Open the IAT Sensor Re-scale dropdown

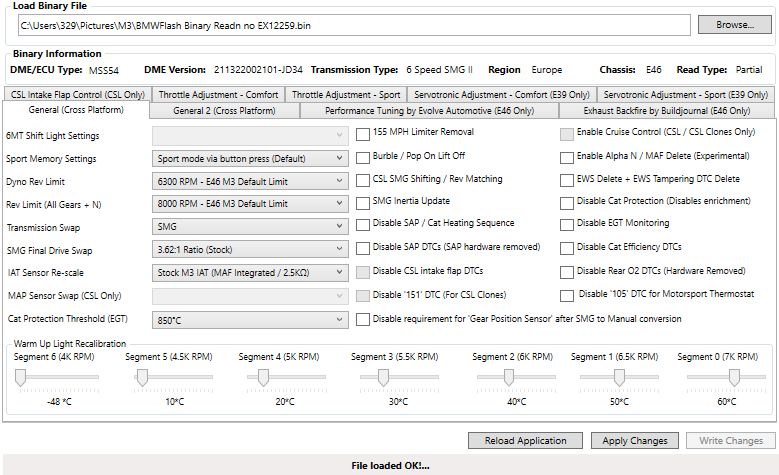250,272
